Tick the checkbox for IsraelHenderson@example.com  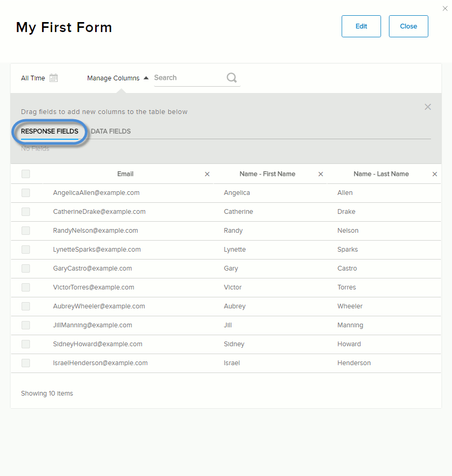click(26, 363)
